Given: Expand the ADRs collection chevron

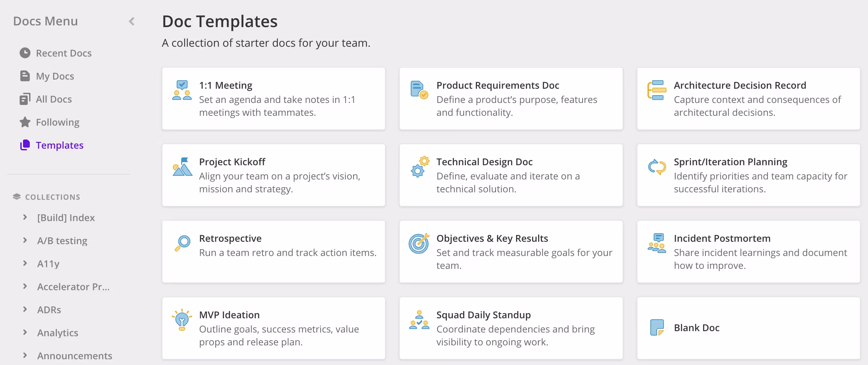Looking at the screenshot, I should [25, 309].
